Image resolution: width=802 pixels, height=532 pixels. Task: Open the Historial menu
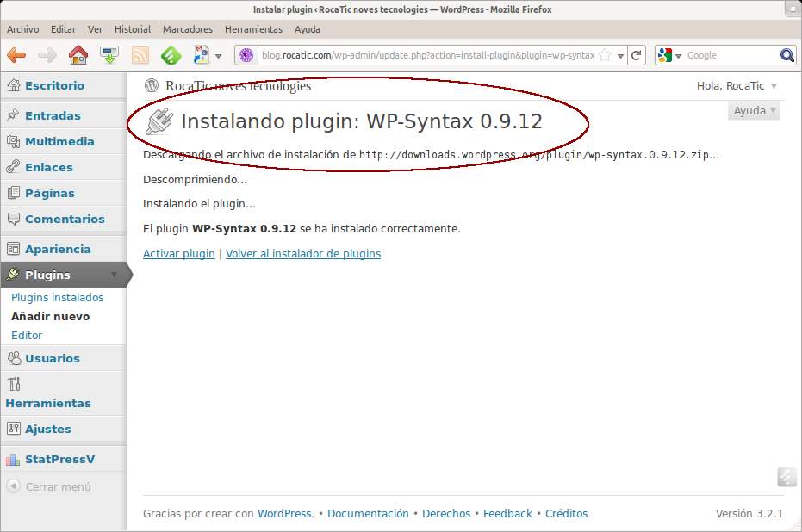[133, 29]
